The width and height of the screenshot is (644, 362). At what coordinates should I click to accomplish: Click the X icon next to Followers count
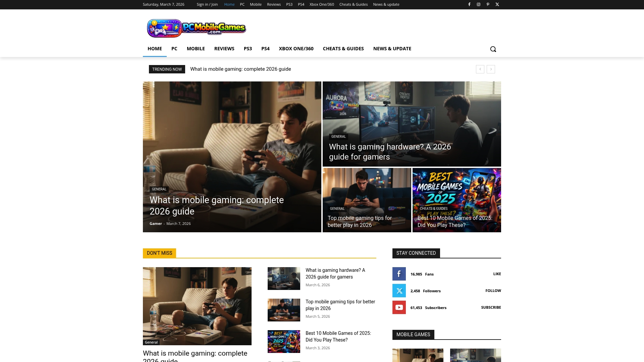[399, 291]
